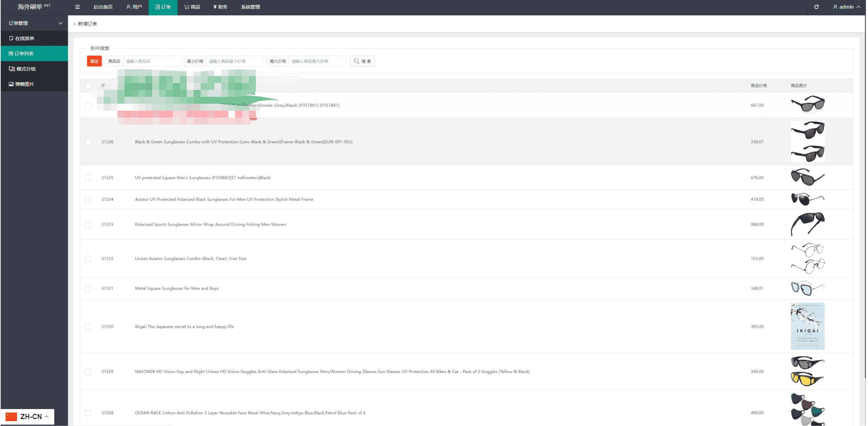Open 在线派单 sidebar item

click(25, 38)
